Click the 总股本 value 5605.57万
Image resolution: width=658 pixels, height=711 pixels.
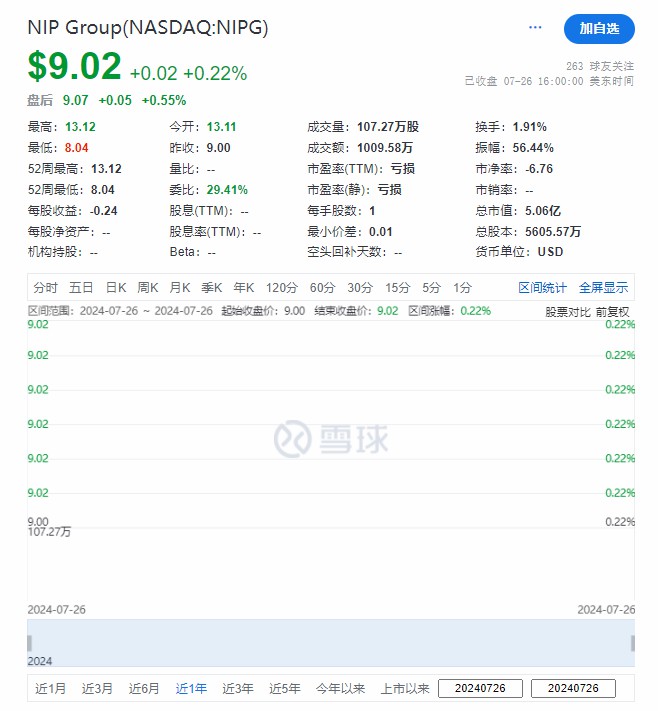click(x=553, y=232)
